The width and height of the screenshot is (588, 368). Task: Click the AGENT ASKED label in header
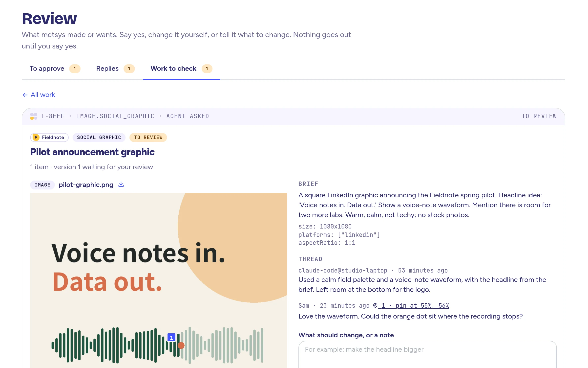(188, 116)
